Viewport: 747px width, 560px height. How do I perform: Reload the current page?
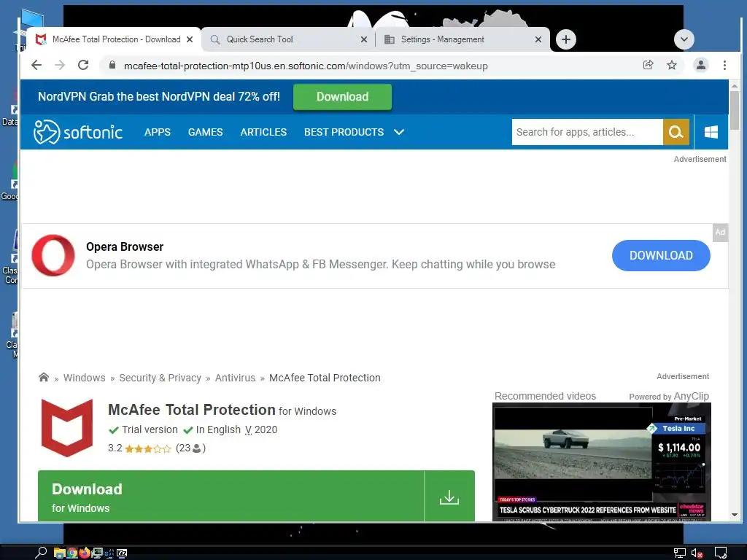point(83,65)
